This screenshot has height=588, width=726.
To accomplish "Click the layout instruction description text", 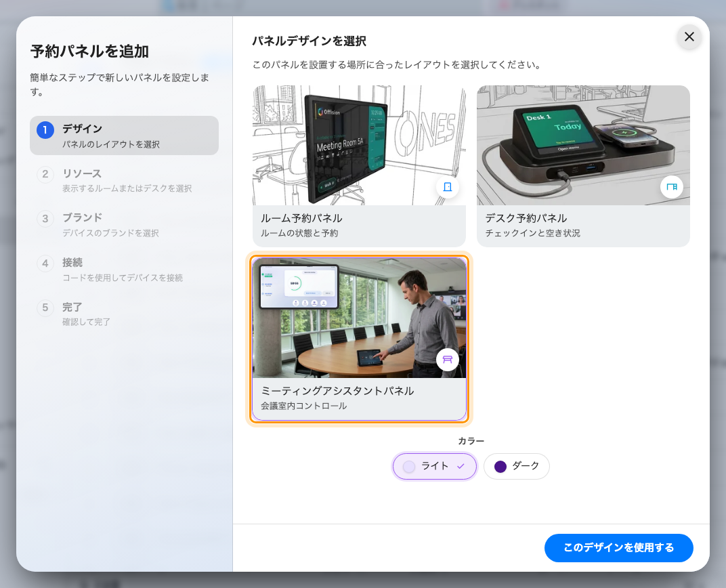I will (x=398, y=65).
